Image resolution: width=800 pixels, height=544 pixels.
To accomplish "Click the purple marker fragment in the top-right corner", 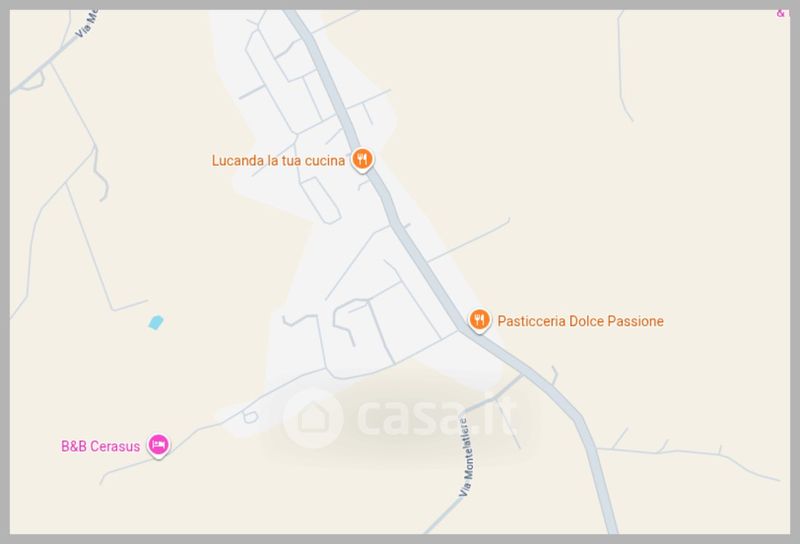I will click(781, 13).
